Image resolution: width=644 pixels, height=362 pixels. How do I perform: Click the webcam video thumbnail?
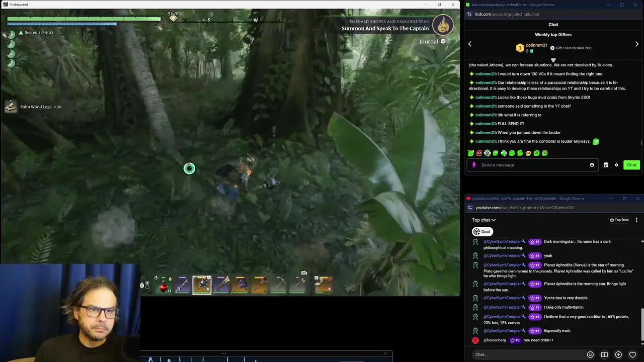[x=70, y=313]
